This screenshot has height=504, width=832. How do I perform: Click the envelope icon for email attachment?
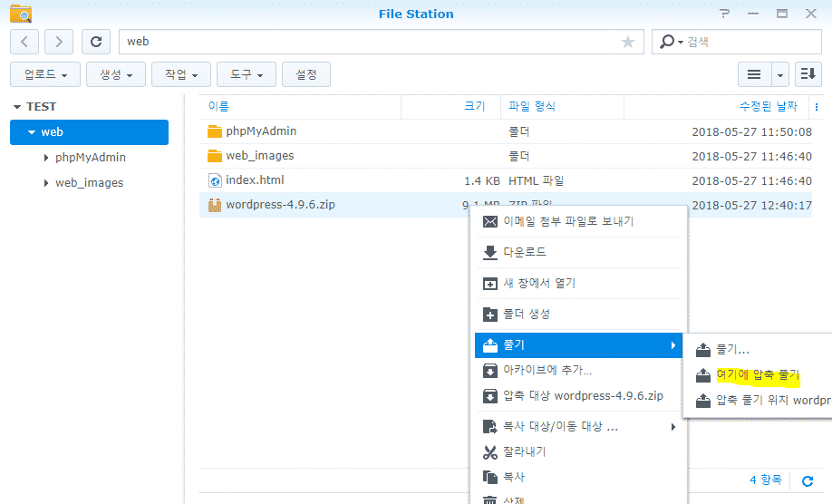(489, 221)
